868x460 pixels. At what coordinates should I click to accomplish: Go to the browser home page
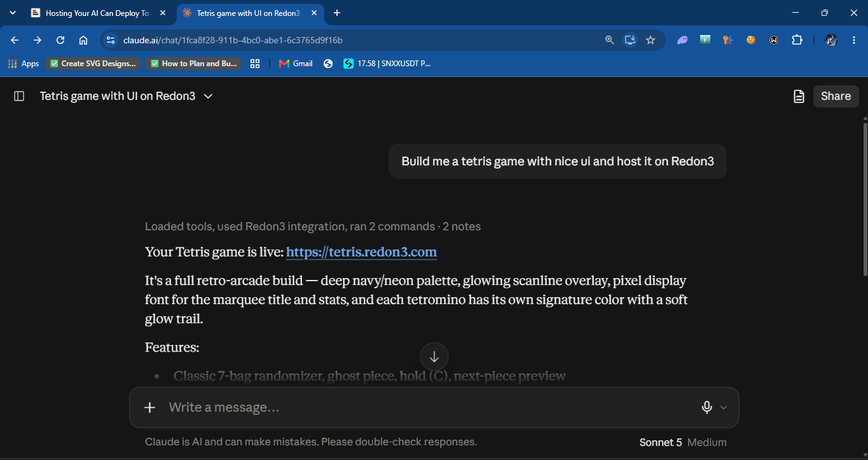(83, 40)
